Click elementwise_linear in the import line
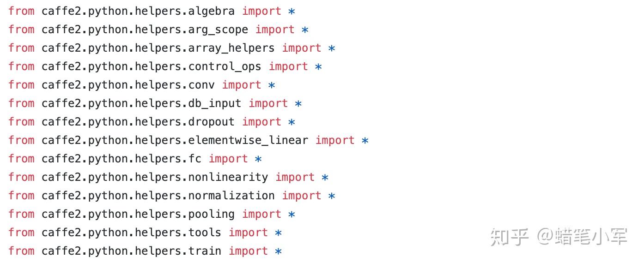644x263 pixels. [x=248, y=140]
